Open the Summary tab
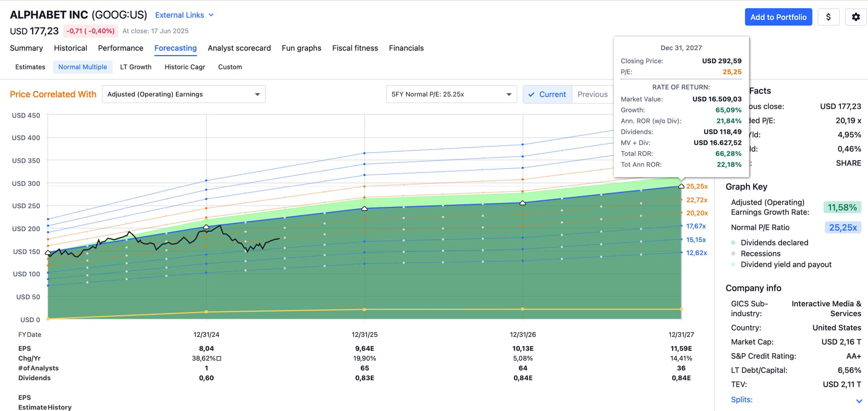 pyautogui.click(x=26, y=48)
